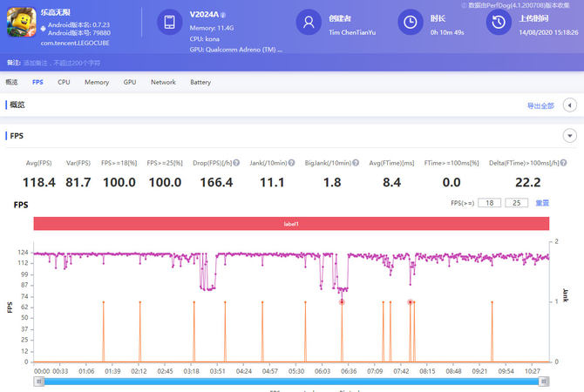Click the export all link
The width and height of the screenshot is (584, 392).
click(540, 105)
